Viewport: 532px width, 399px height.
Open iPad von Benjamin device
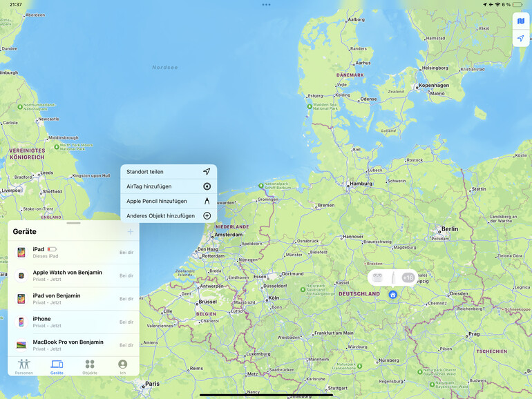[74, 299]
